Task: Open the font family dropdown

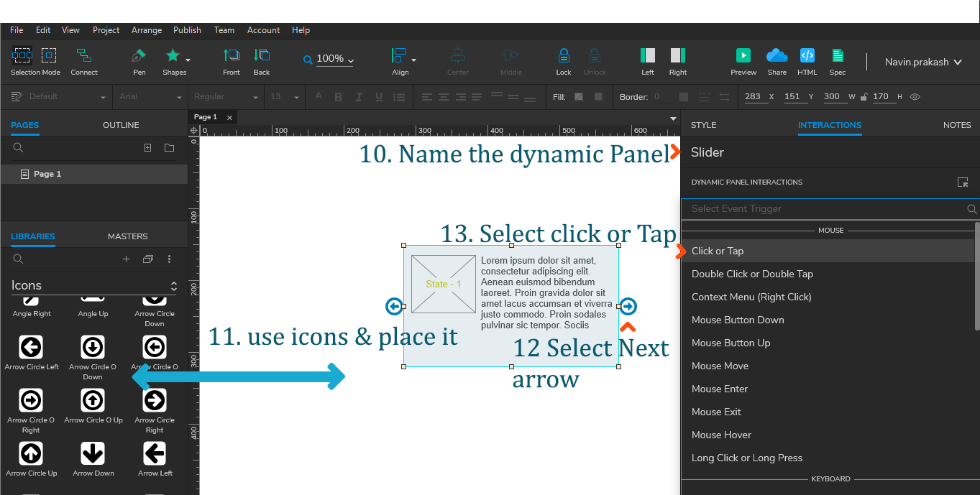Action: pyautogui.click(x=149, y=96)
